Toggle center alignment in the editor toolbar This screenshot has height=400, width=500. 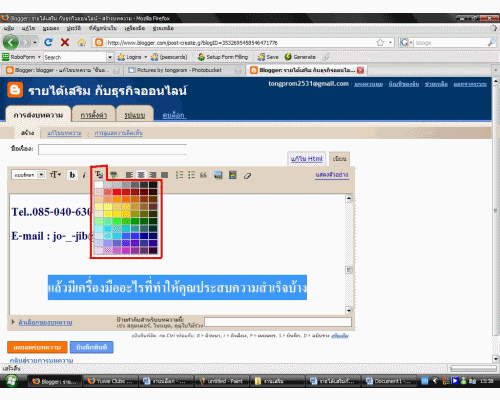coord(141,175)
